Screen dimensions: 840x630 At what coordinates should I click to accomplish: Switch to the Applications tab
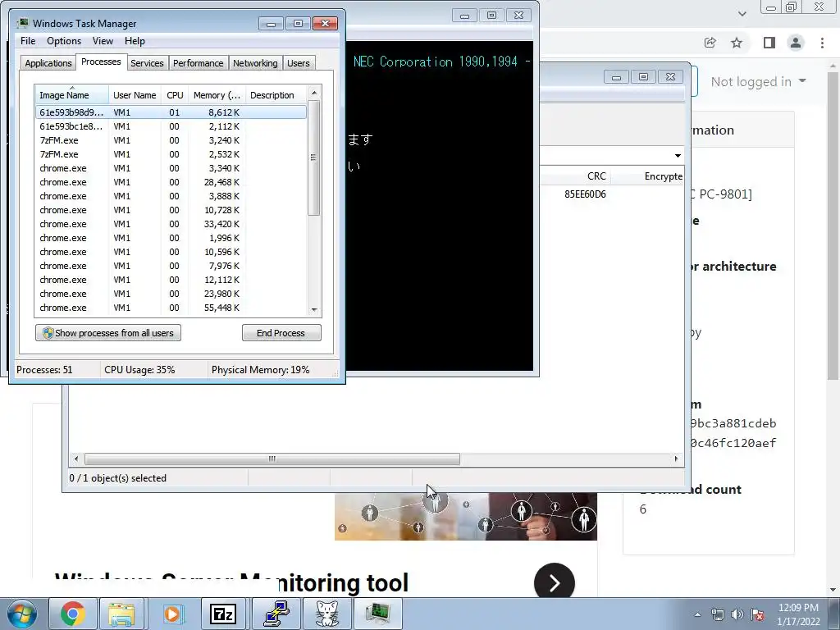click(x=48, y=63)
